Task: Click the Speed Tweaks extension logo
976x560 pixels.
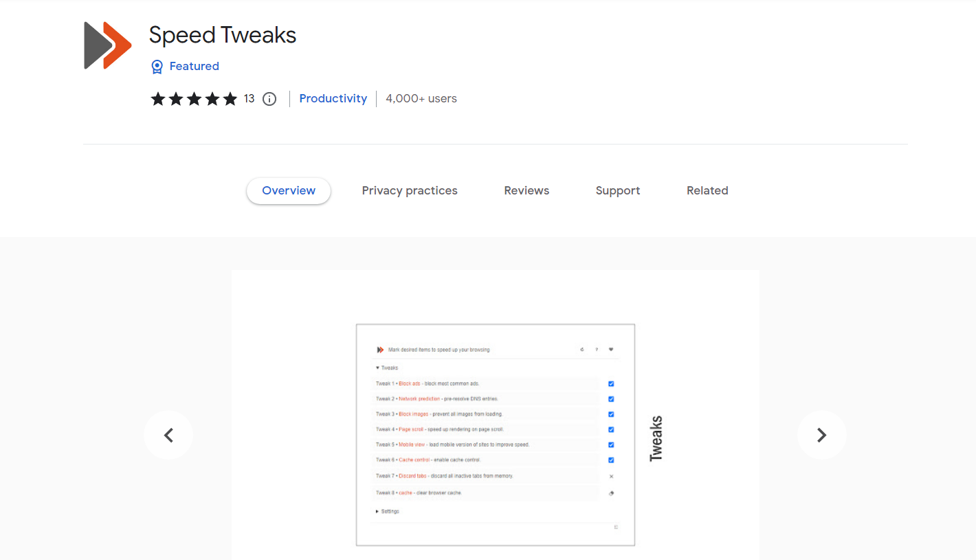Action: coord(108,45)
